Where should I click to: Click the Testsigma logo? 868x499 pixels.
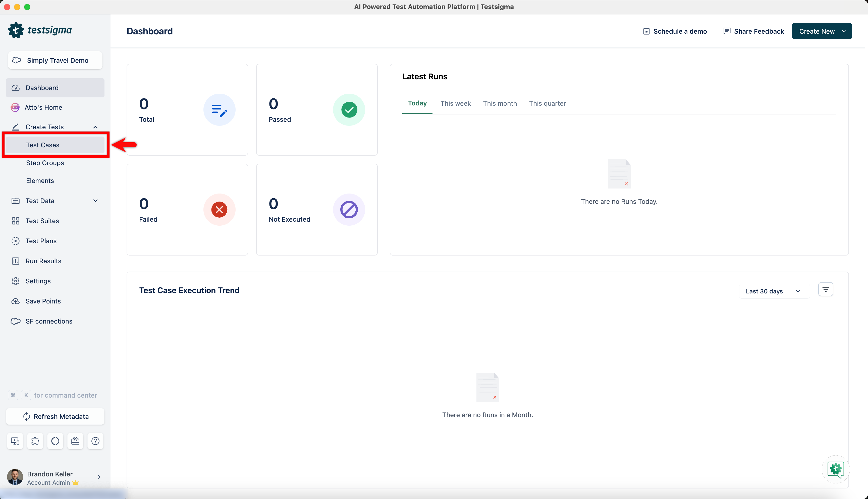pos(40,30)
